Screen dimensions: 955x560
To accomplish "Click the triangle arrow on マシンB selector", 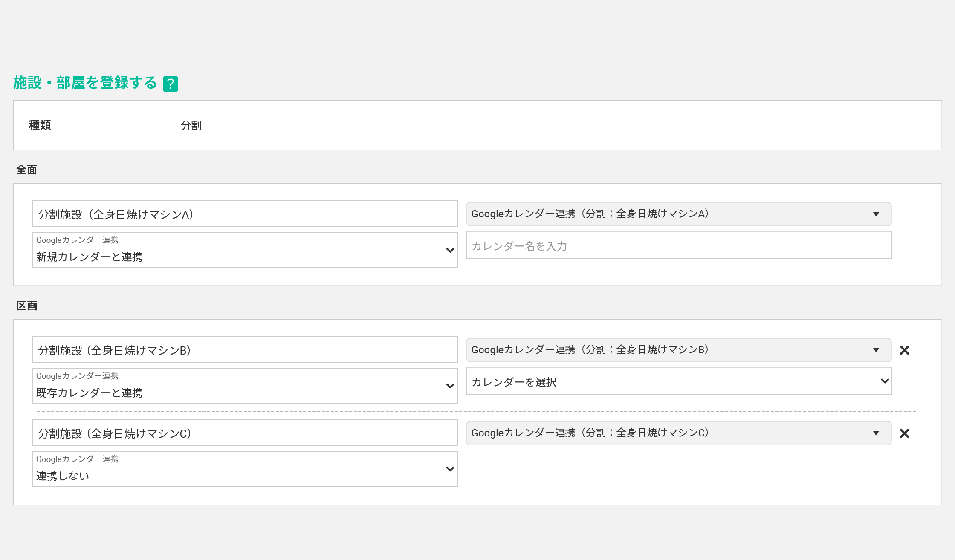I will (x=876, y=350).
